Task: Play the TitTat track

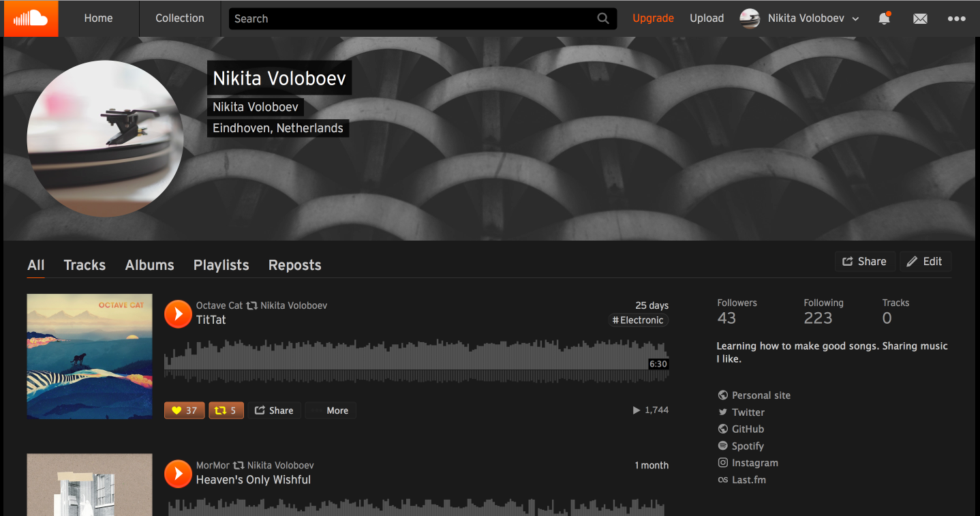Action: point(178,314)
